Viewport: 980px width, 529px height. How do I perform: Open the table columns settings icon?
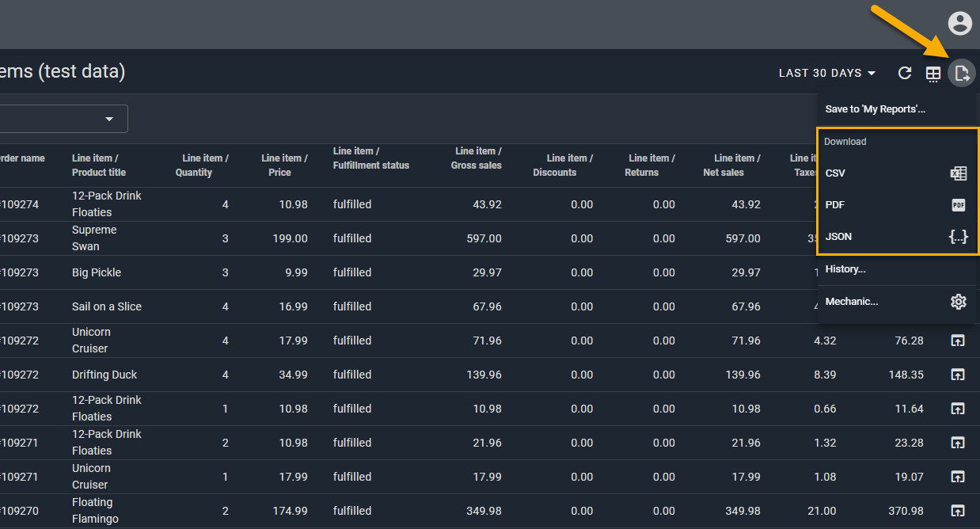(x=933, y=74)
